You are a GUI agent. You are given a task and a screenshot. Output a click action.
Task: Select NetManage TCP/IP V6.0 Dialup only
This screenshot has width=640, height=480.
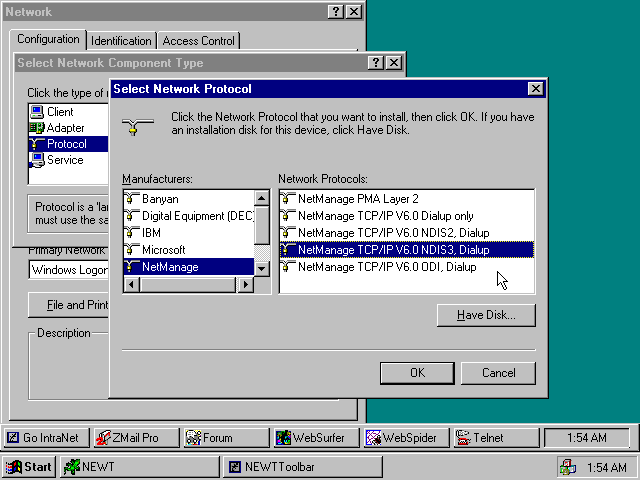pyautogui.click(x=407, y=216)
